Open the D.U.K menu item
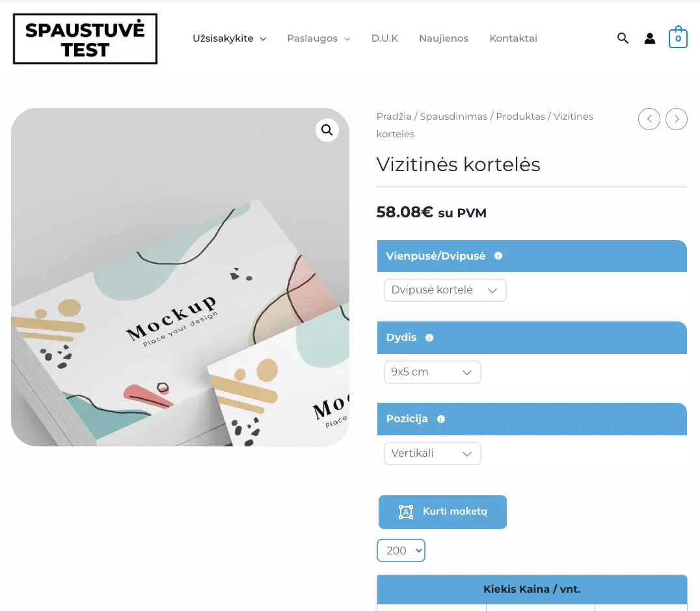This screenshot has width=700, height=611. point(384,38)
